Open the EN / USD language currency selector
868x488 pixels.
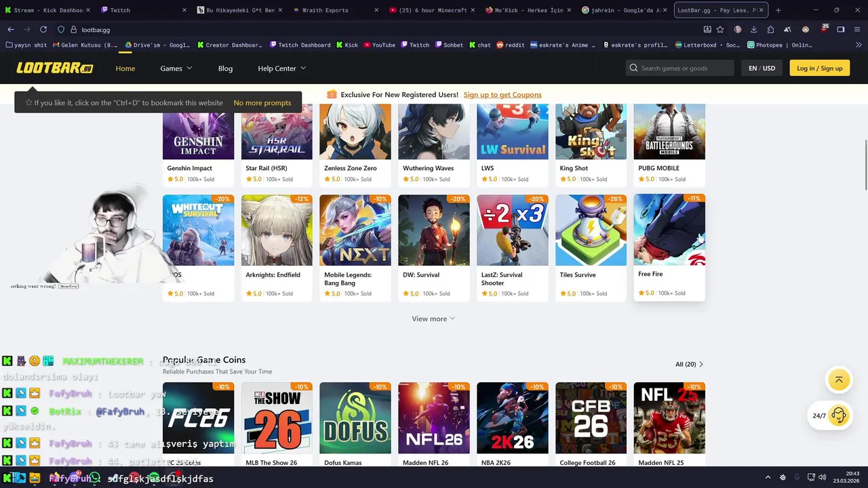[x=762, y=68]
